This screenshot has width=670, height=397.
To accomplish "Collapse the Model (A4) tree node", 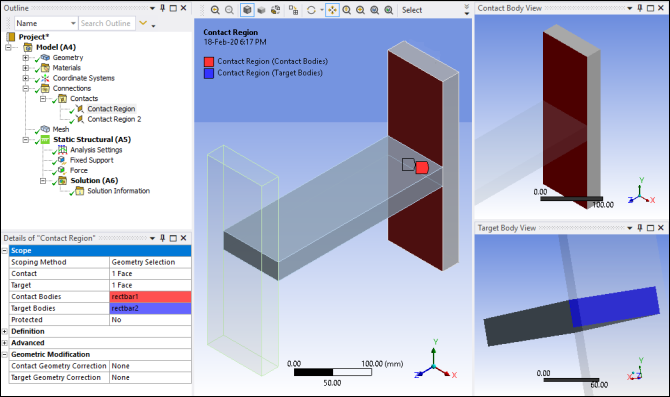I will [x=8, y=47].
